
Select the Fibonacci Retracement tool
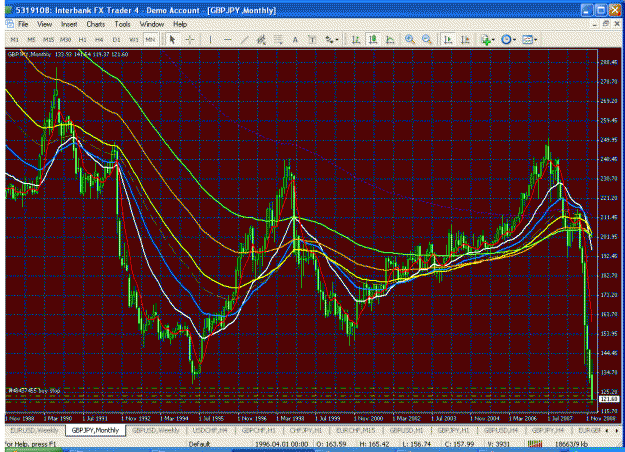(x=278, y=39)
